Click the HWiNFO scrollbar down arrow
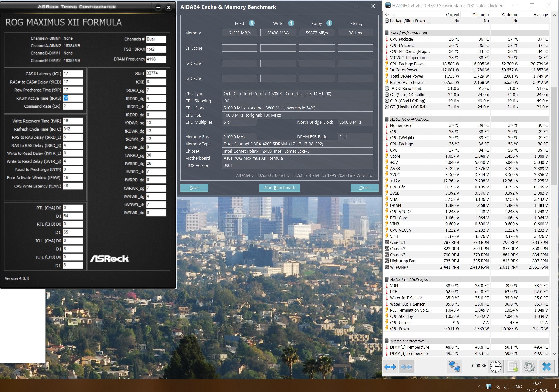Screen dimensions: 559x392 [x=554, y=354]
